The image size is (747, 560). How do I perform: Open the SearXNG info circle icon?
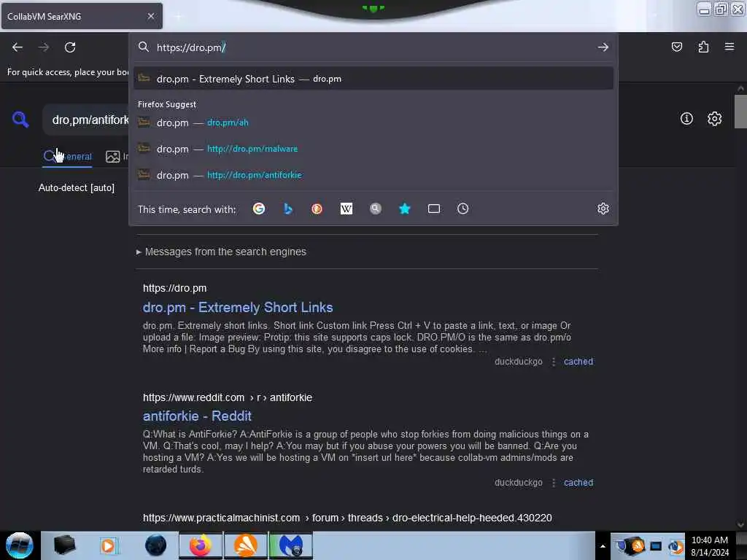click(x=686, y=119)
